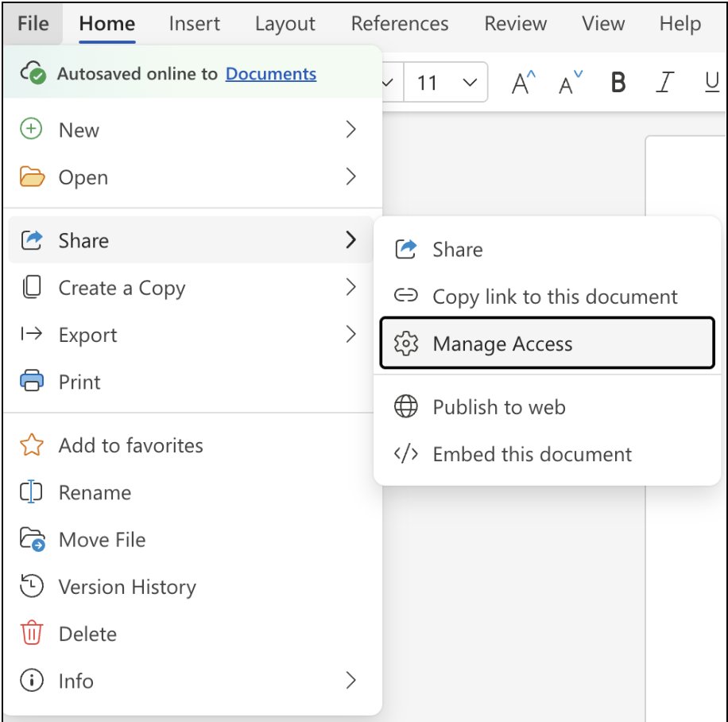Choose Embed this document

547,454
